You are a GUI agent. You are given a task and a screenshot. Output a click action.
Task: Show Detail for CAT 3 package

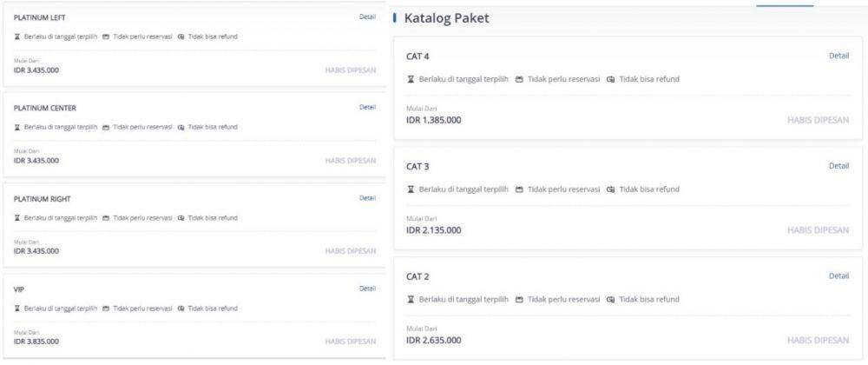point(838,166)
